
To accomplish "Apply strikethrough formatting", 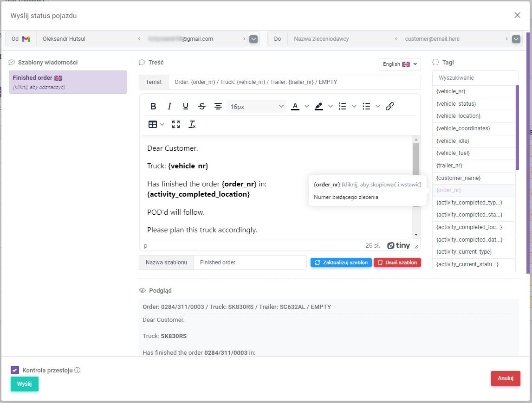I will pyautogui.click(x=202, y=106).
